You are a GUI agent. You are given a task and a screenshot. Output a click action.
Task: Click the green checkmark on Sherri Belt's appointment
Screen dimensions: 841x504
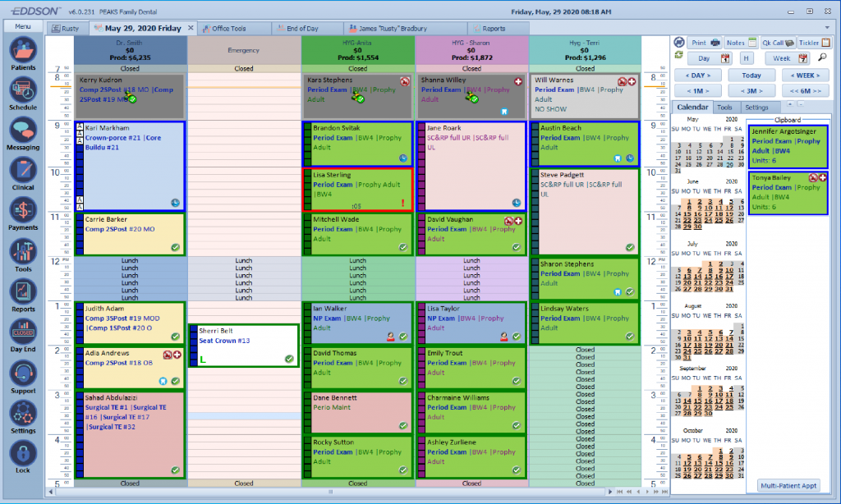point(289,359)
